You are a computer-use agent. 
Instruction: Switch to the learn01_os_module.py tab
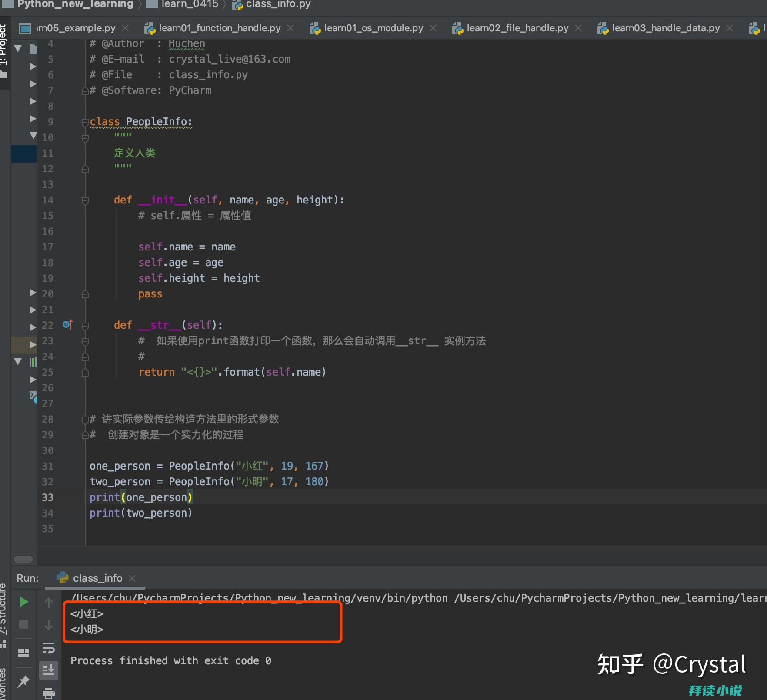373,28
